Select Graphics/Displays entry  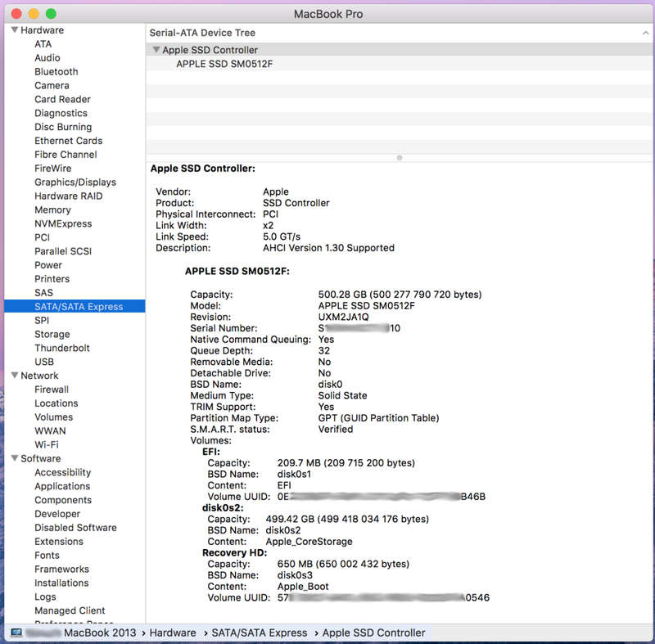click(x=75, y=182)
